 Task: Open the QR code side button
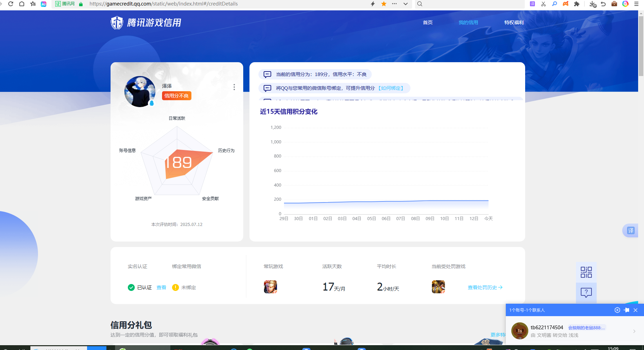pyautogui.click(x=586, y=272)
